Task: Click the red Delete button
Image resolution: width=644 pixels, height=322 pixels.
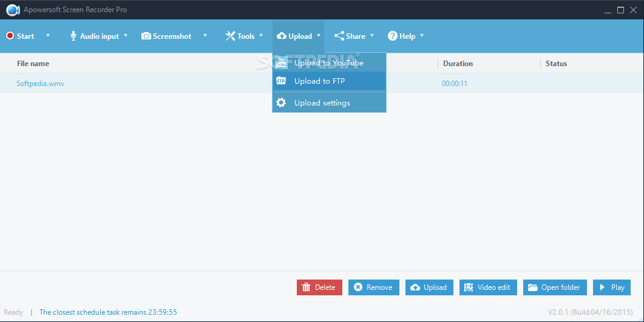Action: (319, 287)
